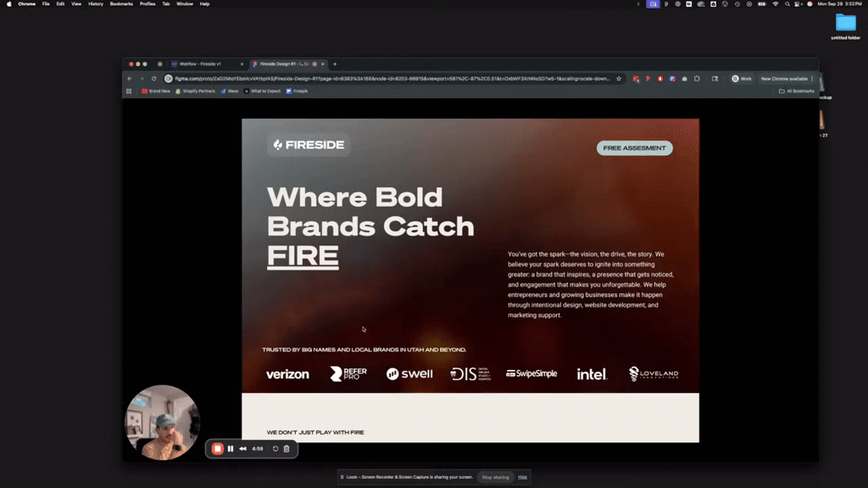868x488 pixels.
Task: Click the FREE ASSESMENT button
Action: [x=634, y=148]
